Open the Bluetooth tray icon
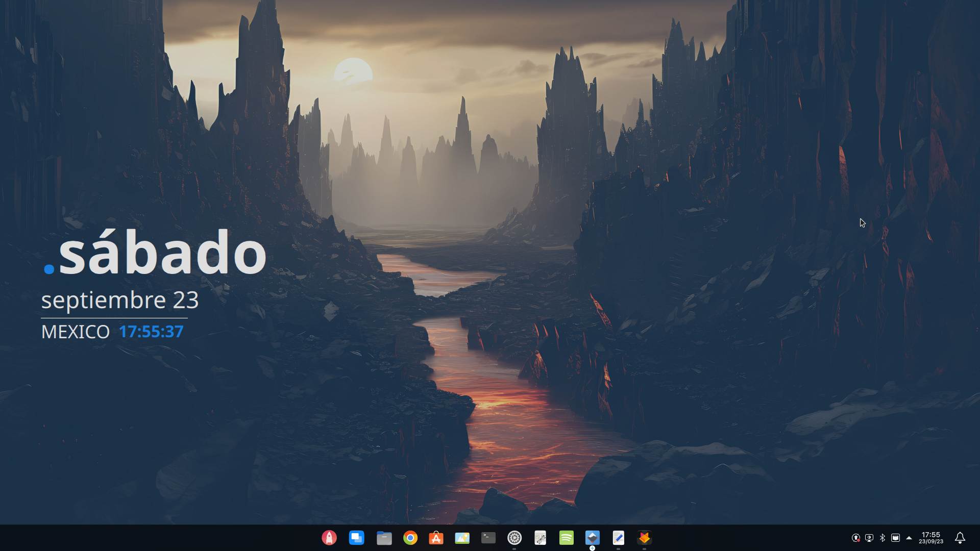The width and height of the screenshot is (980, 551). (x=883, y=538)
